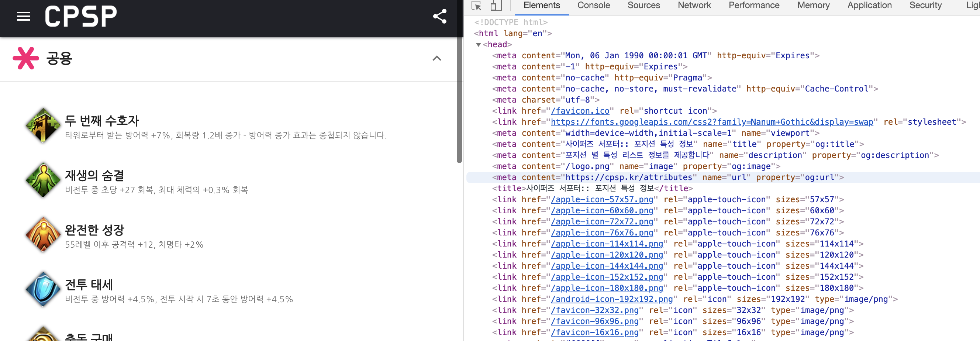Select the og:image meta row
The width and height of the screenshot is (980, 341).
[x=636, y=166]
